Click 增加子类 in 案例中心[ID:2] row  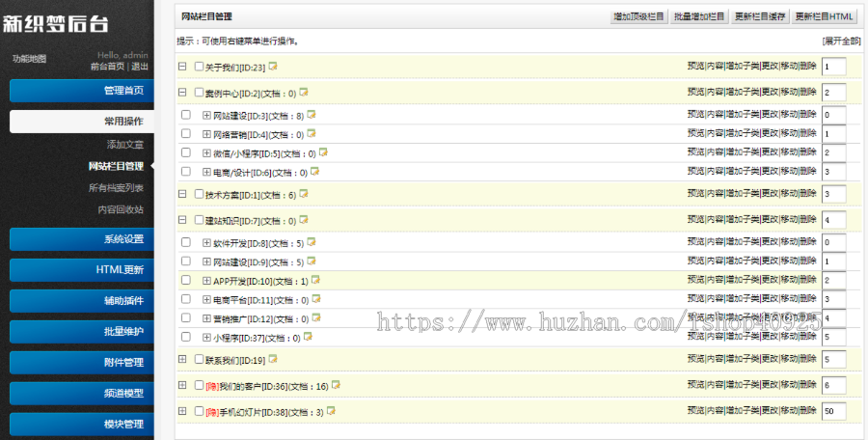coord(743,92)
